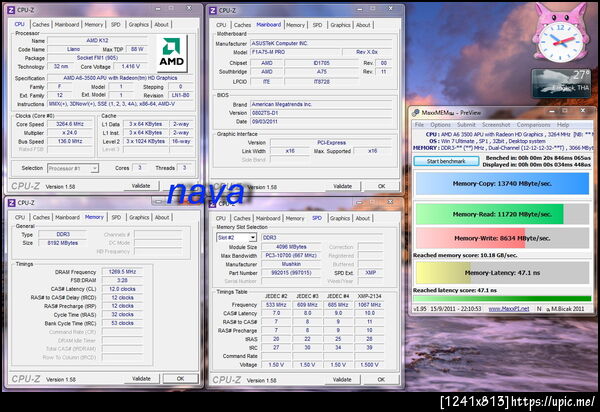This screenshot has height=412, width=600.
Task: Click Start benchmark in MaxxMEM
Action: coord(446,161)
